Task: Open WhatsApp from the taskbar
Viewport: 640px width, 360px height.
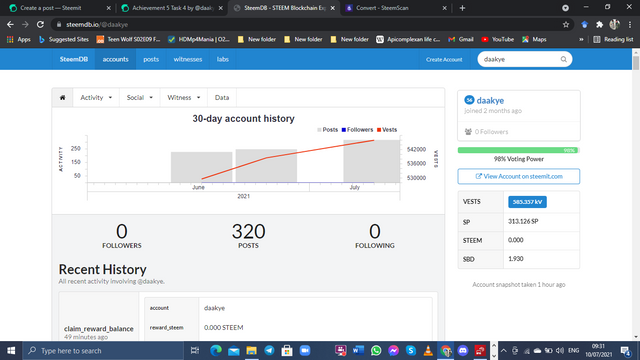Action: tap(376, 351)
